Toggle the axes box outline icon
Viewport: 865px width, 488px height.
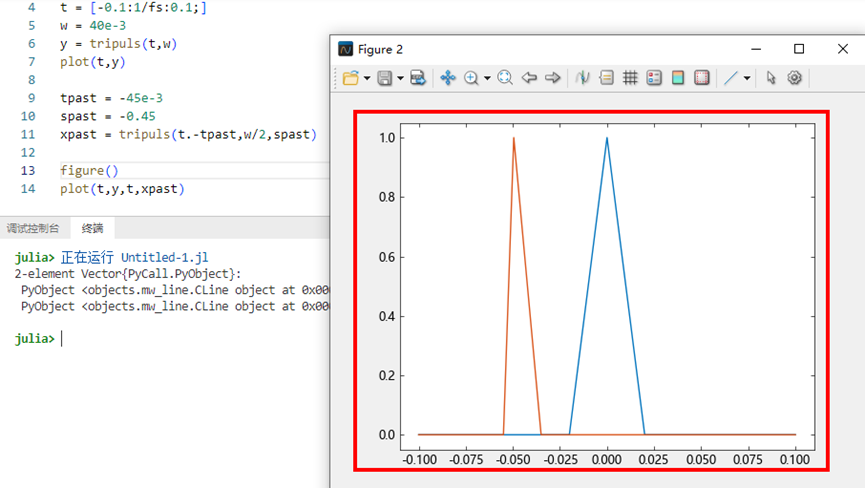pyautogui.click(x=702, y=78)
